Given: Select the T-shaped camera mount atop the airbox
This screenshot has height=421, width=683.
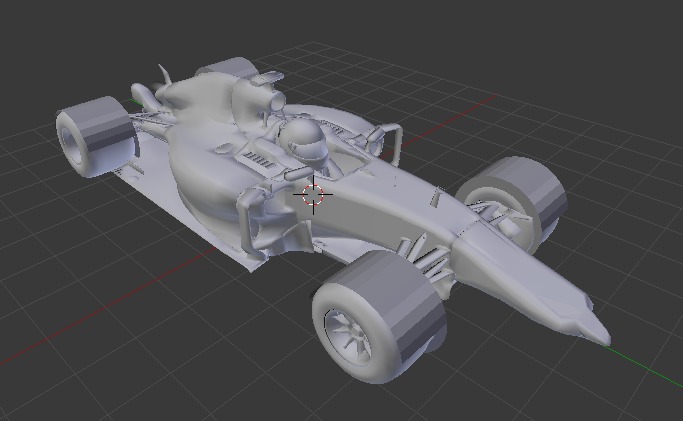Looking at the screenshot, I should point(267,78).
